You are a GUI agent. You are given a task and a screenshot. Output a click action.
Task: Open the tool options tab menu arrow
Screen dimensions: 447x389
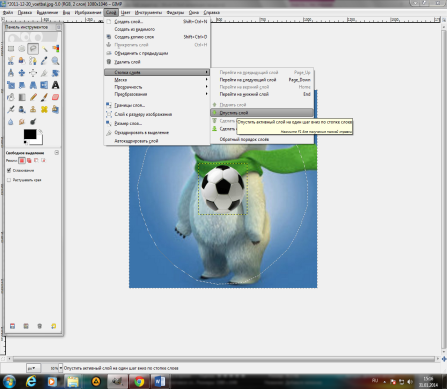pyautogui.click(x=56, y=153)
